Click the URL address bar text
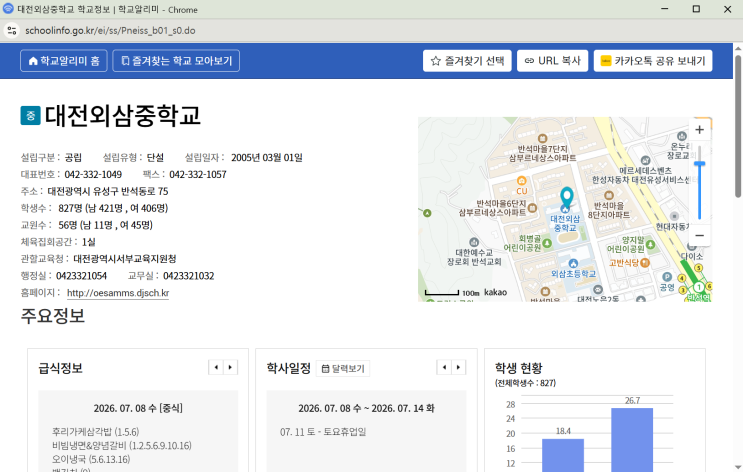 coord(110,30)
